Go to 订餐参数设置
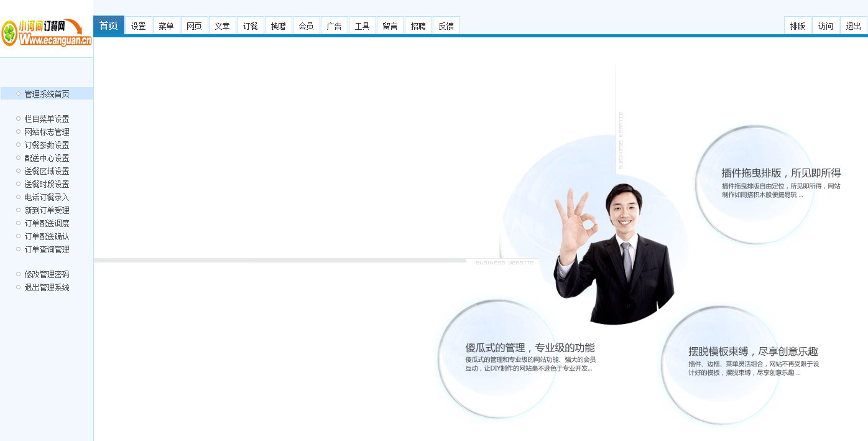The image size is (868, 441). [x=47, y=145]
